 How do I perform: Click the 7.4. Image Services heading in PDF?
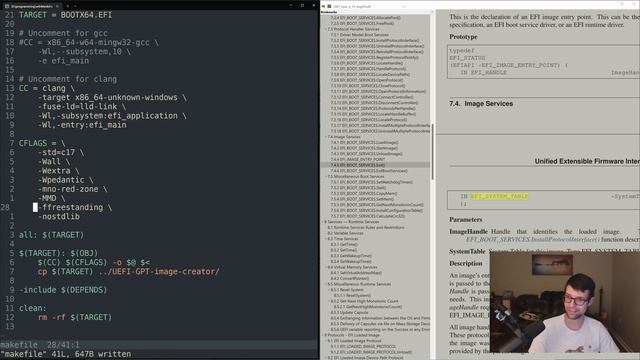pos(481,104)
